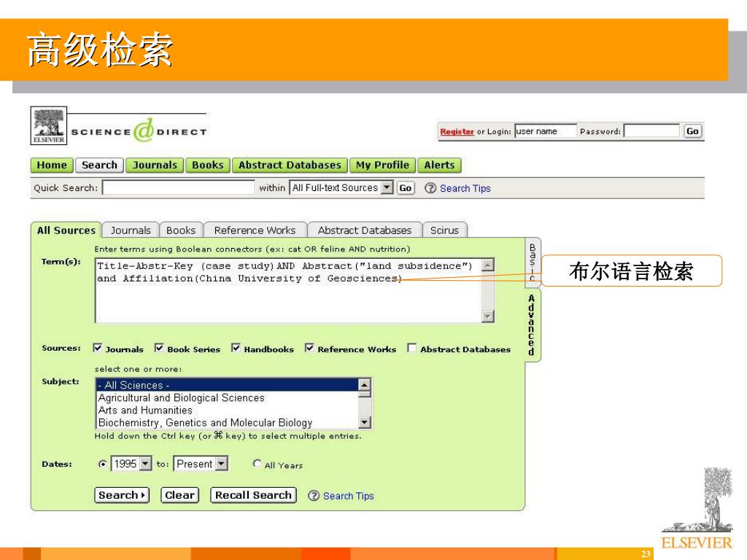Select the date range radio button
Image resolution: width=747 pixels, height=560 pixels.
pos(102,464)
